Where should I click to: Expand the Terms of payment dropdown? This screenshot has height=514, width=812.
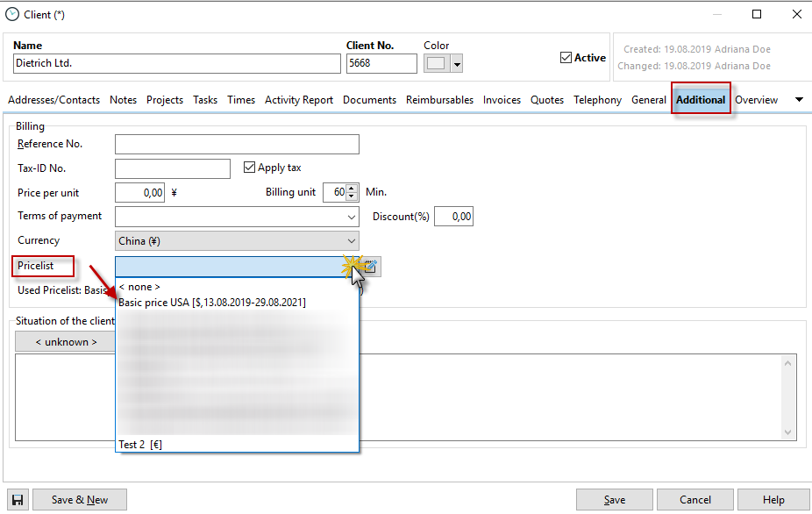[x=352, y=217]
